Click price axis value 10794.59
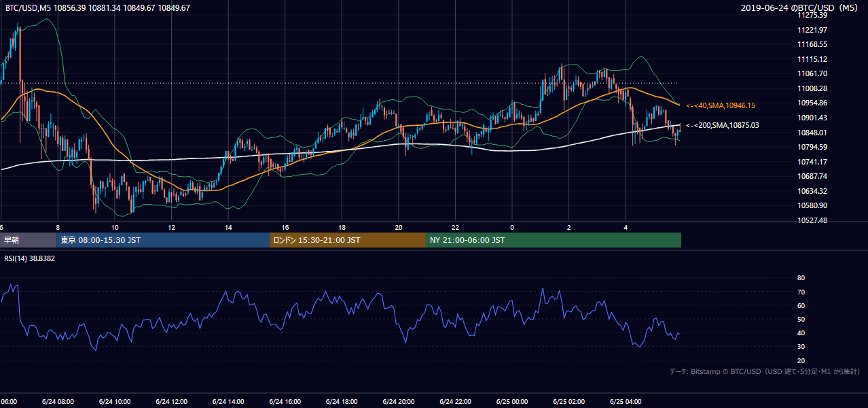The height and width of the screenshot is (408, 868). [812, 147]
